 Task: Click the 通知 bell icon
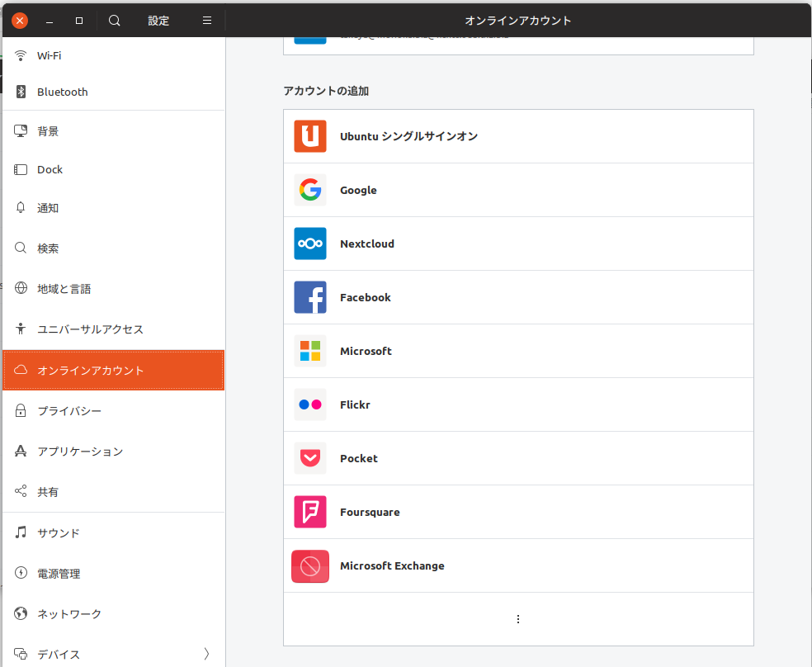coord(21,208)
